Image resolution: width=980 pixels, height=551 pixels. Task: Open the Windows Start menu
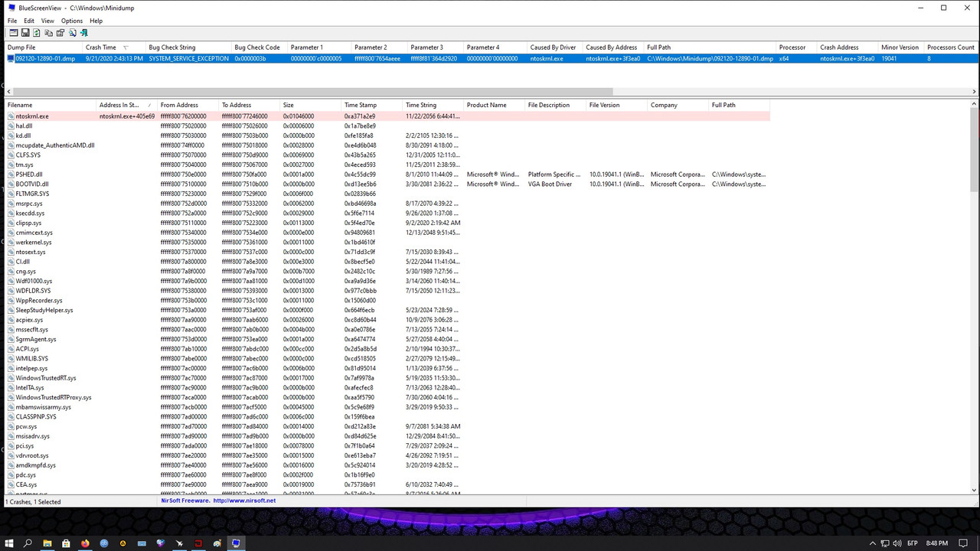tap(9, 543)
